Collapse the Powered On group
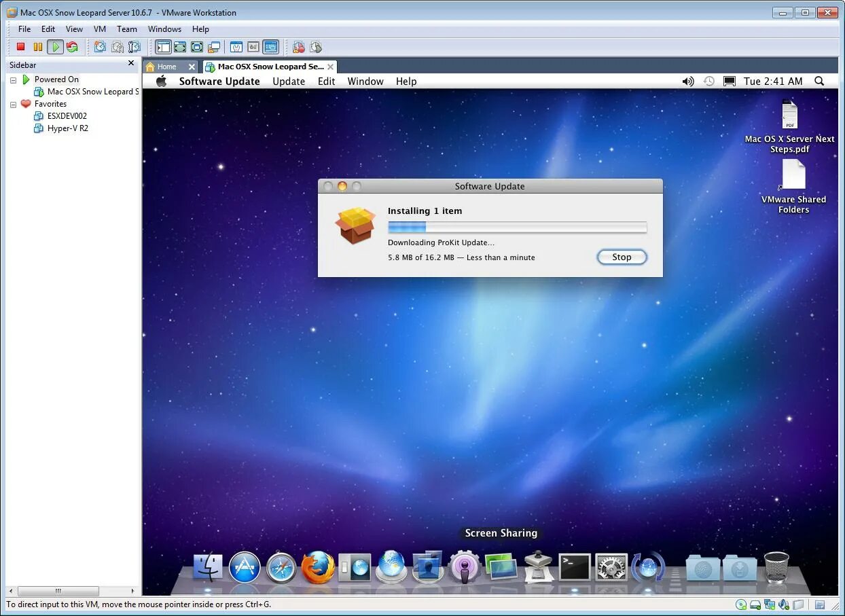Viewport: 845px width, 616px height. [12, 79]
